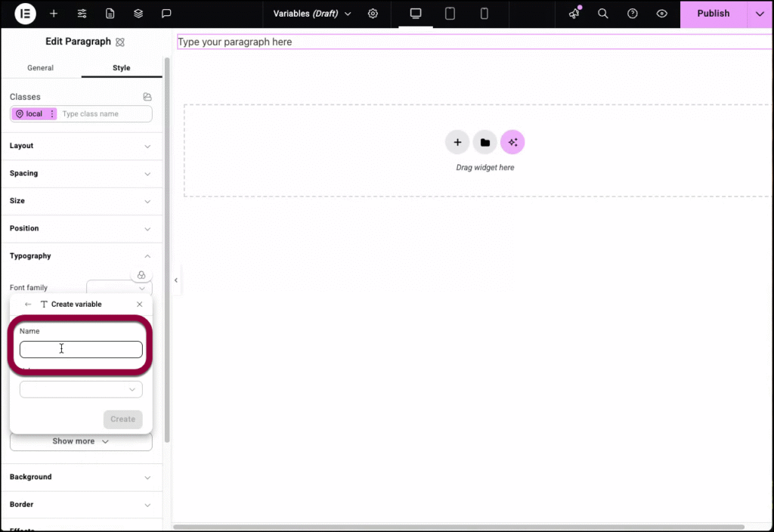Screen dimensions: 774x532
Task: Switch to the General tab
Action: pyautogui.click(x=41, y=68)
